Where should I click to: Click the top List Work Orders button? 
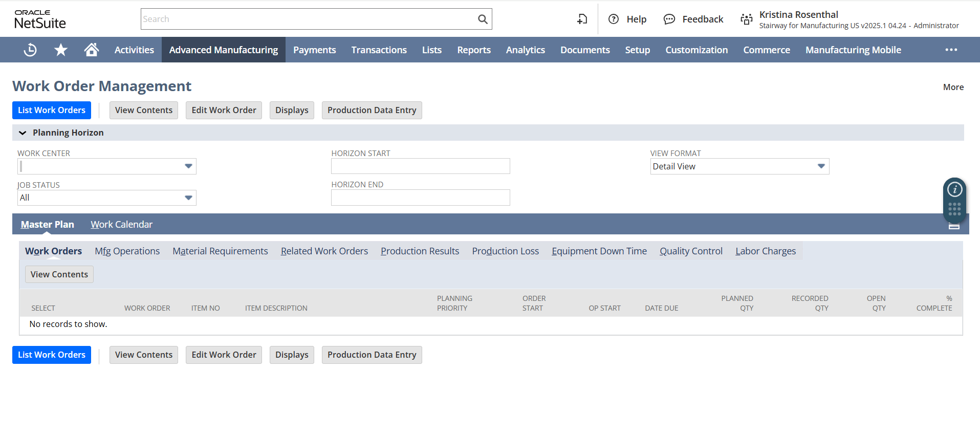tap(52, 110)
